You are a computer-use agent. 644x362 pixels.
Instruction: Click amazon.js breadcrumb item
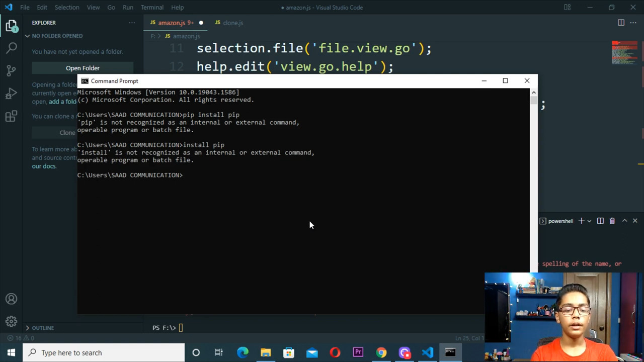coord(182,36)
